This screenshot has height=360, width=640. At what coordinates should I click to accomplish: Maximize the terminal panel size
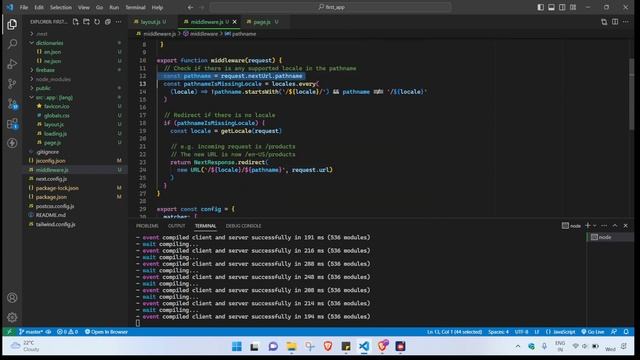pos(615,226)
